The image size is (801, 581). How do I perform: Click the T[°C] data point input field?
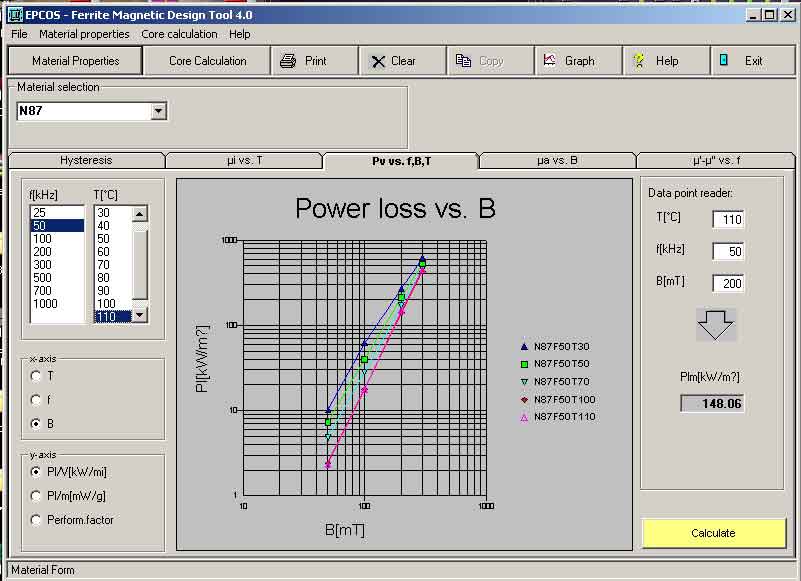coord(728,220)
